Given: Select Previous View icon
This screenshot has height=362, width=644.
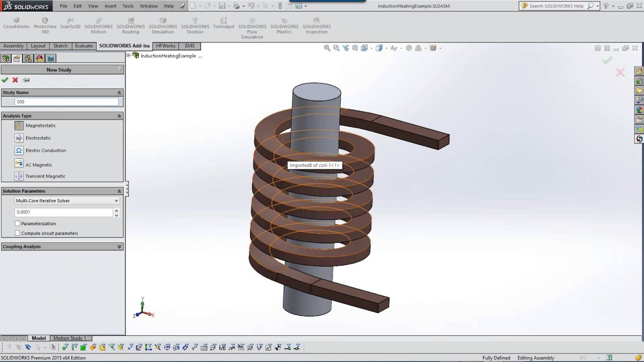Looking at the screenshot, I should [x=346, y=48].
